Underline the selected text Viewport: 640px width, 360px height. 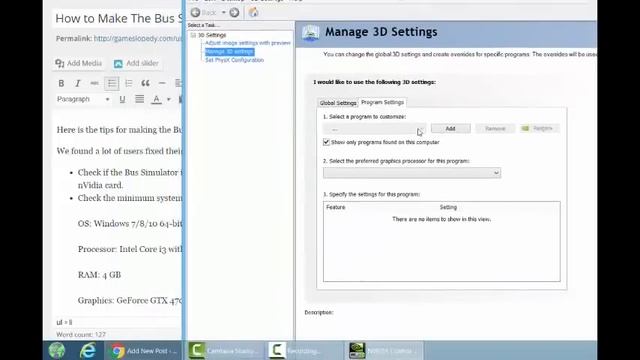tap(122, 99)
